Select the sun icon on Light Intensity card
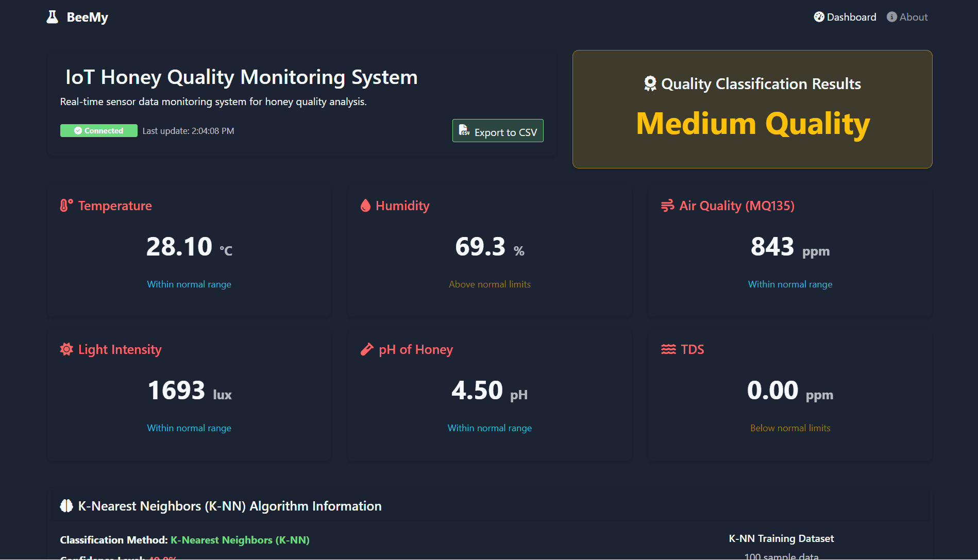The image size is (978, 560). tap(66, 349)
